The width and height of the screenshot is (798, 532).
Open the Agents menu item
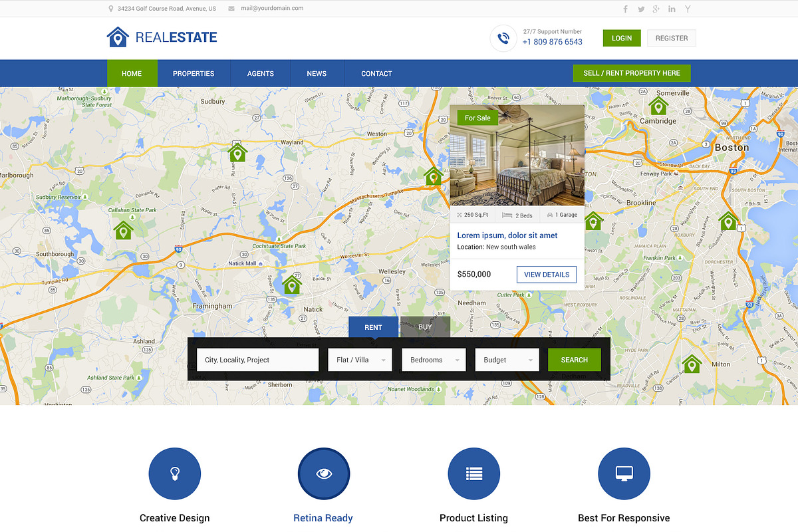tap(261, 73)
